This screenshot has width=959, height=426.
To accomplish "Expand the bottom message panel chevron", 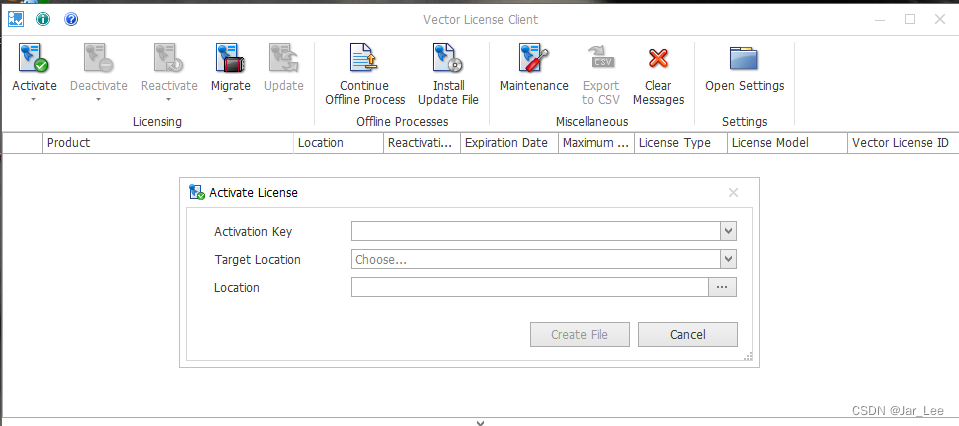I will click(481, 422).
